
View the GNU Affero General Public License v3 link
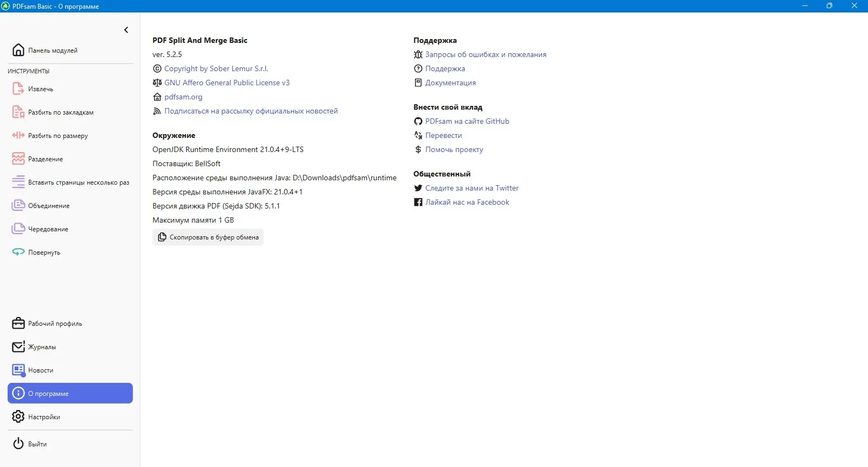227,83
